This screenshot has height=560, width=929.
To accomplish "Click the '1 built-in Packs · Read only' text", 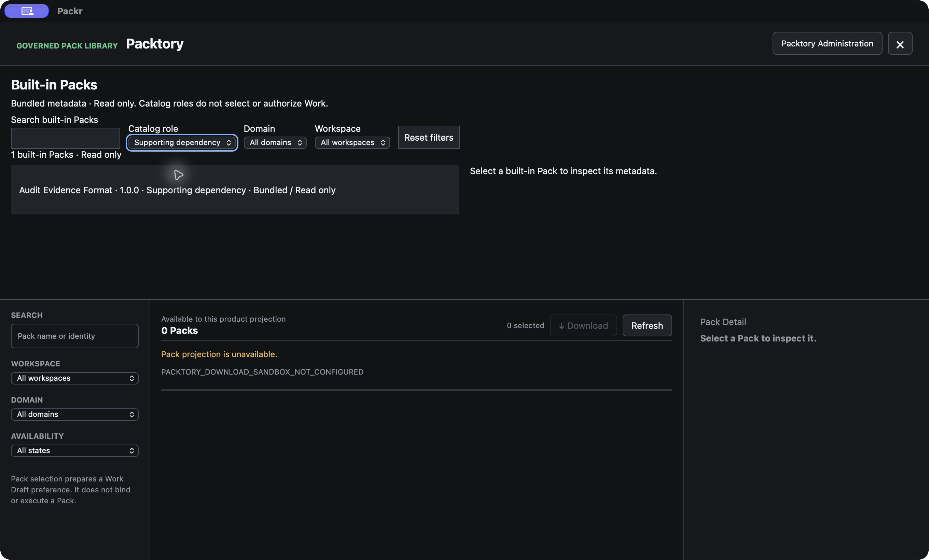I will (x=66, y=154).
